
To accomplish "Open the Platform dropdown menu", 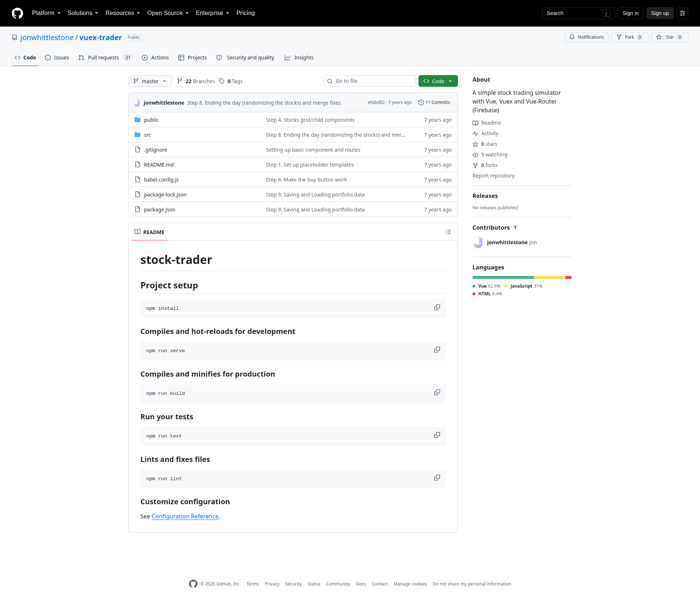I will (x=46, y=13).
